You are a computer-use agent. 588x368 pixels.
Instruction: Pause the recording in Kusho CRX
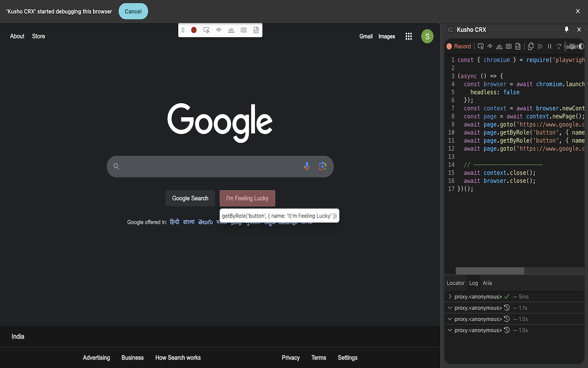tap(549, 46)
